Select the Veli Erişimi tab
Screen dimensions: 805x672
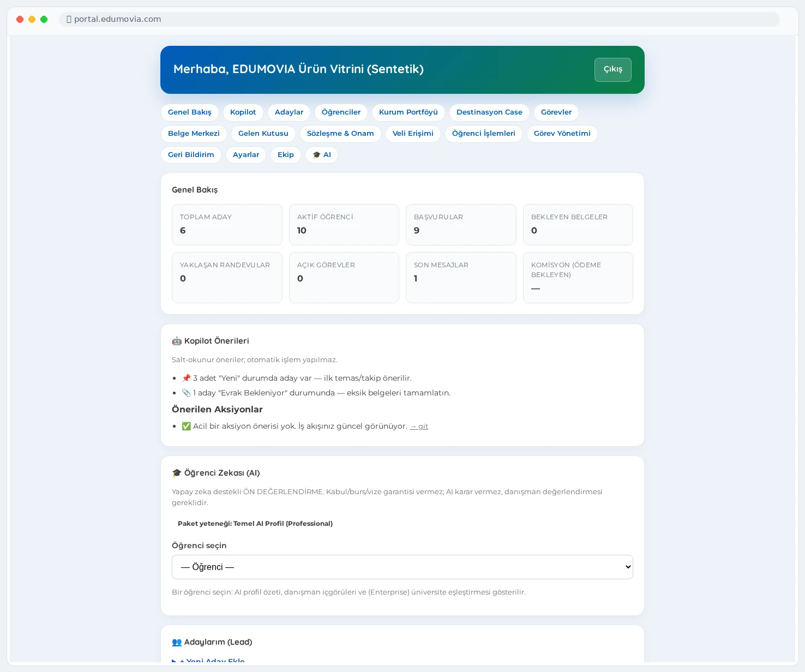pos(413,134)
